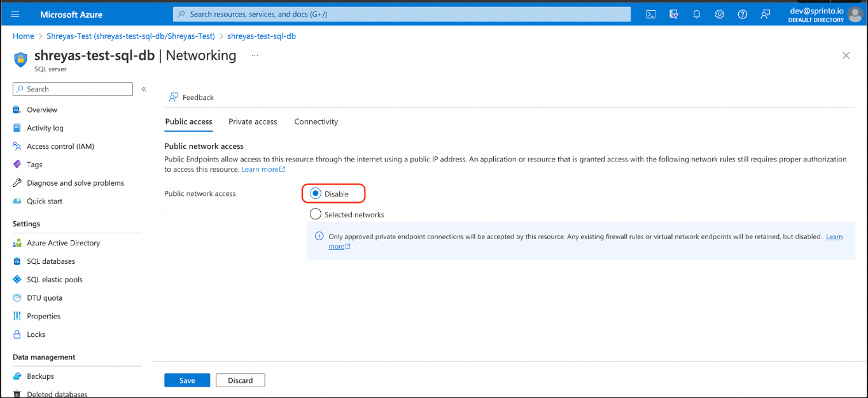Open portal settings gear

pos(720,14)
